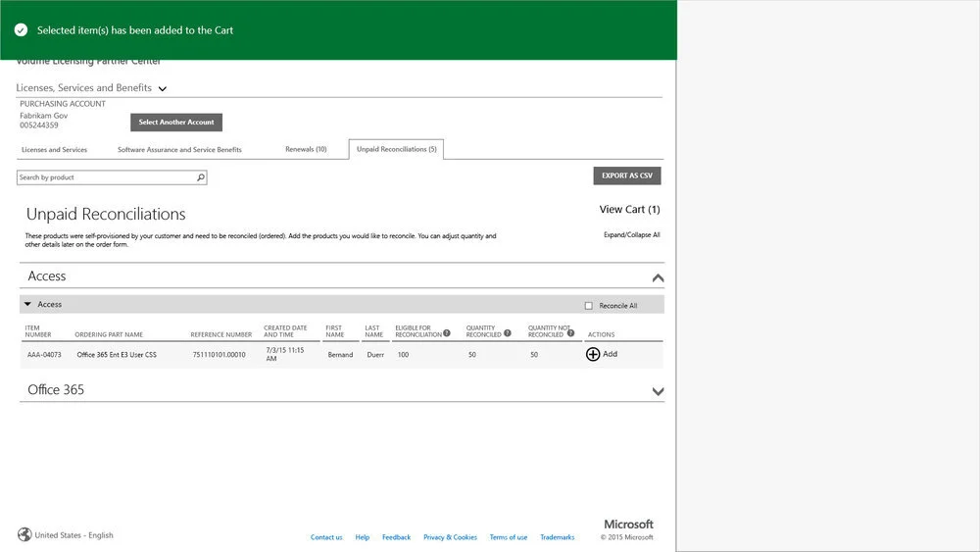
Task: Collapse the Access section chevron
Action: (658, 278)
